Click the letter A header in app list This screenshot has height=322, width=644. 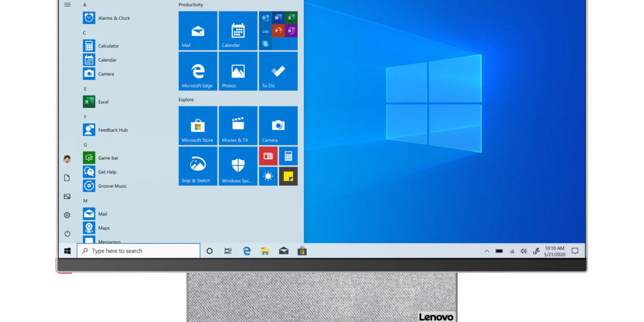click(x=85, y=5)
